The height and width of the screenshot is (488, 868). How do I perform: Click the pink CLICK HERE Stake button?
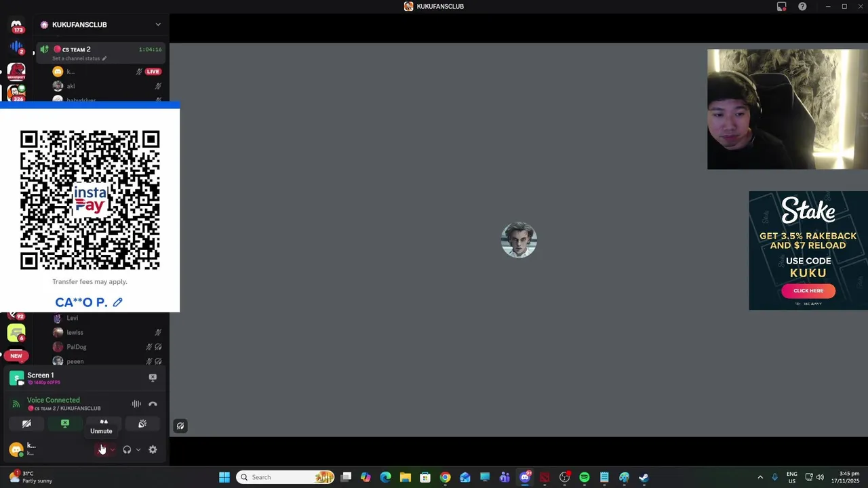(x=808, y=291)
